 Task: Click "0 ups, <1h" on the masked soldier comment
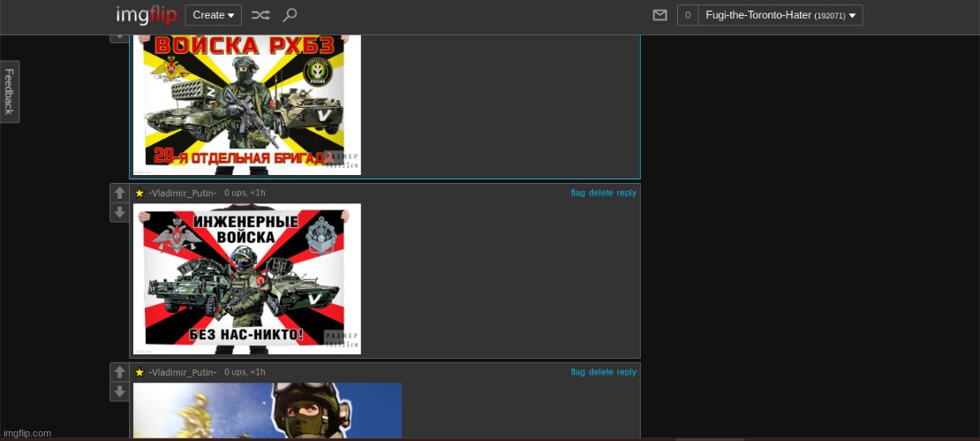(x=245, y=372)
